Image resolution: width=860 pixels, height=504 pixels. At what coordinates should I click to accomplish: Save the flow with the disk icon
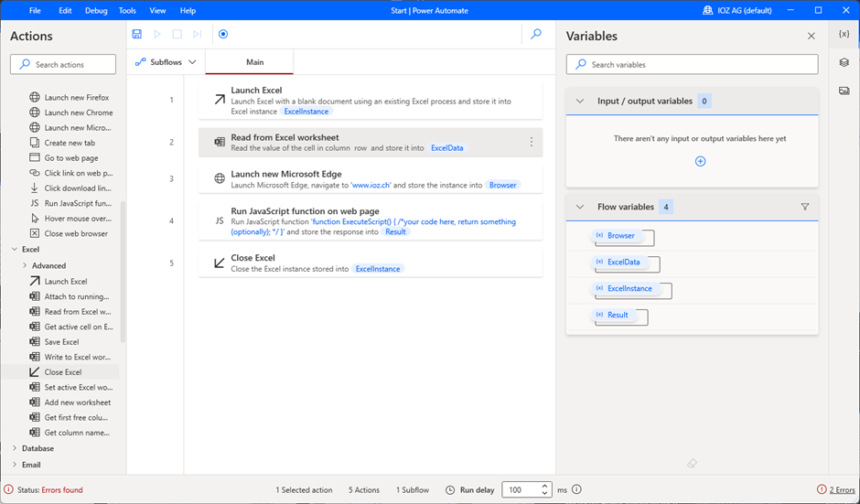[x=137, y=34]
